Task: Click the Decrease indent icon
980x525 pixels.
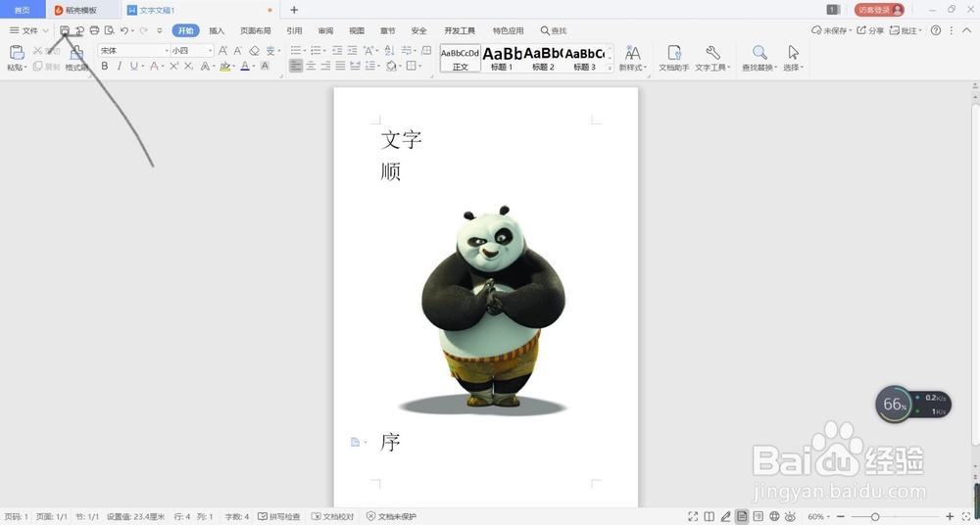Action: (337, 51)
